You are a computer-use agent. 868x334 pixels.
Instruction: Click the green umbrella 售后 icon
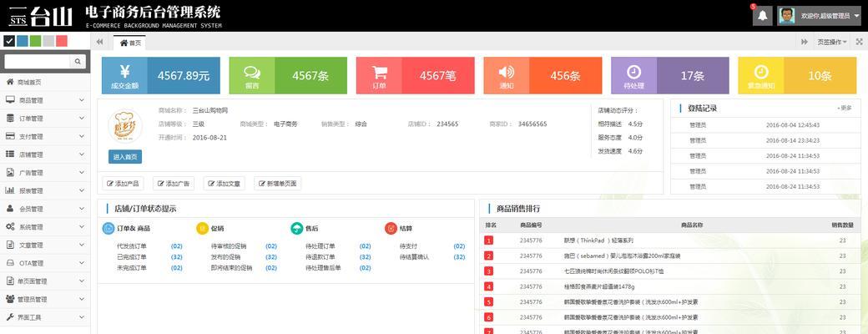pos(297,228)
